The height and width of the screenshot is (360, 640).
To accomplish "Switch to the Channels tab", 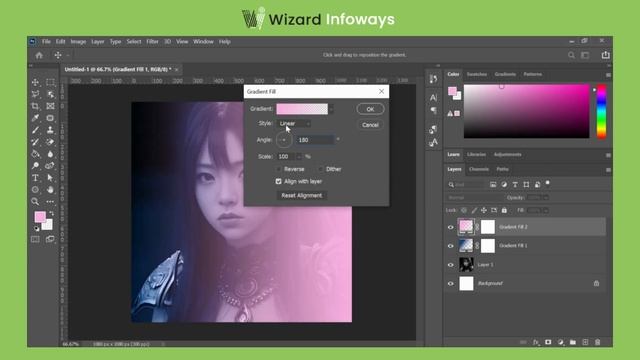I will 479,169.
